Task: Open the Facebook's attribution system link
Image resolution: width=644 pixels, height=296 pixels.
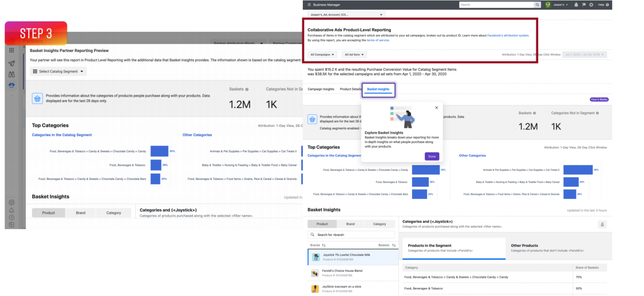Action: coord(508,36)
